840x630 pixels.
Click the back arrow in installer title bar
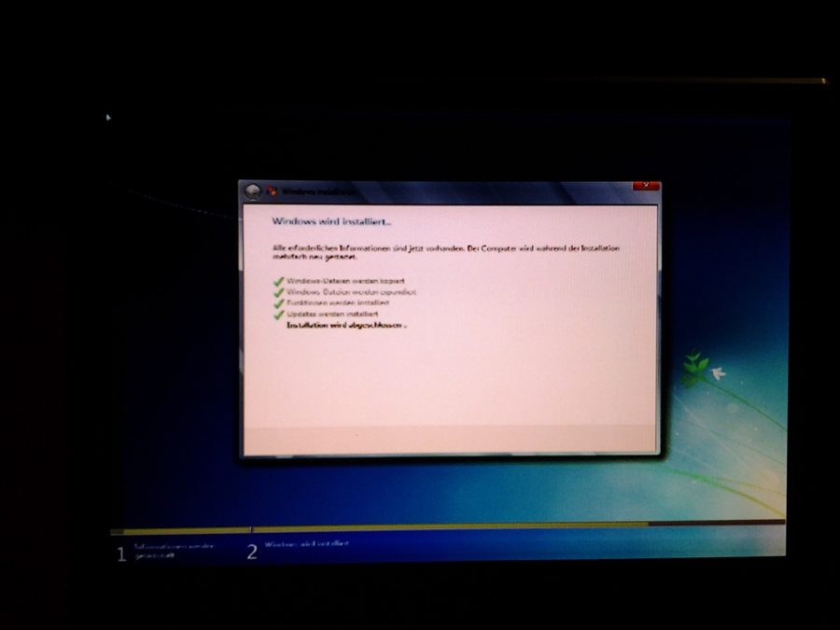coord(252,191)
